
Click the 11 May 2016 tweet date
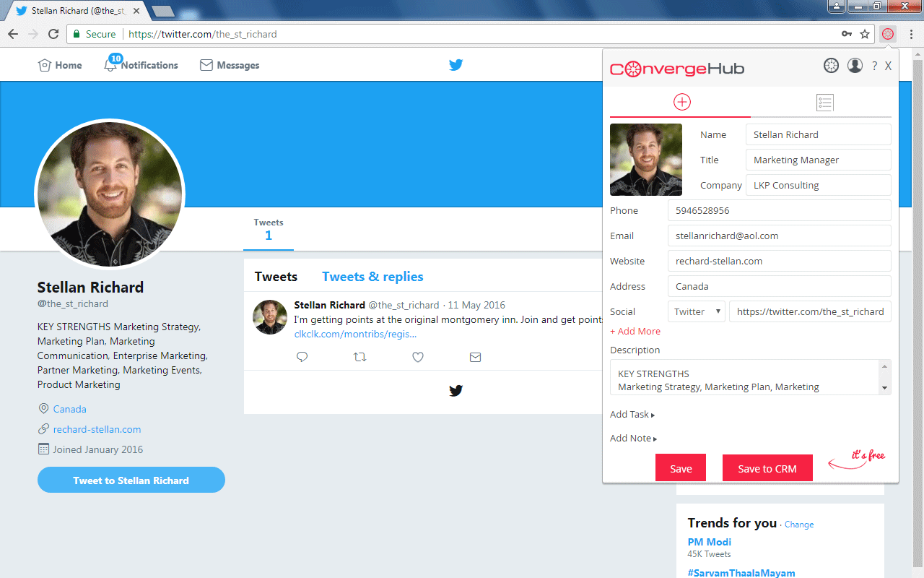476,305
